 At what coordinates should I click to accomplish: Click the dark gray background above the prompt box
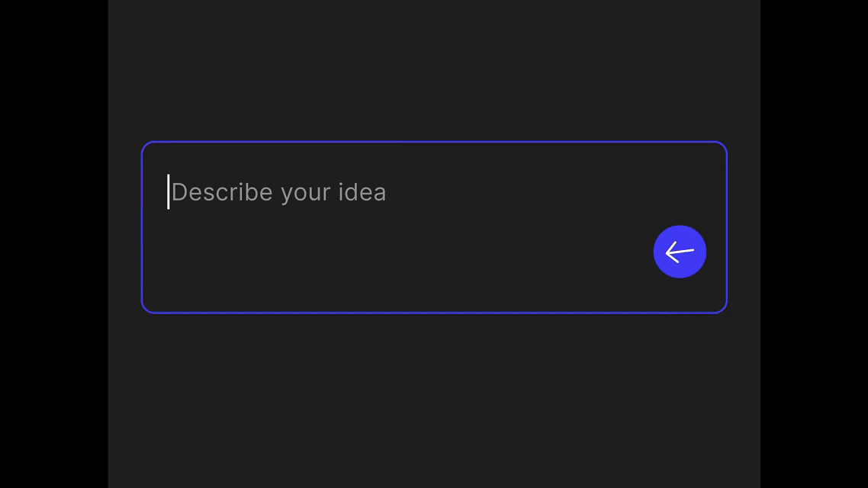click(x=434, y=69)
